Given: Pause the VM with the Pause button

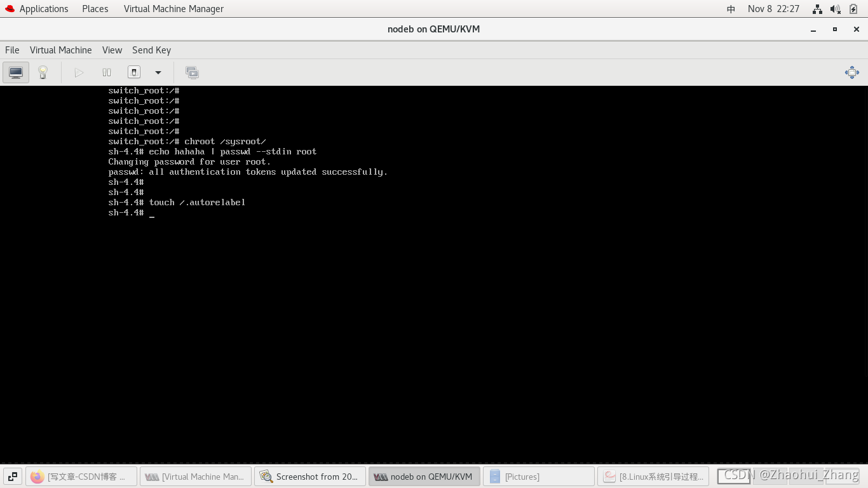Looking at the screenshot, I should pos(106,72).
